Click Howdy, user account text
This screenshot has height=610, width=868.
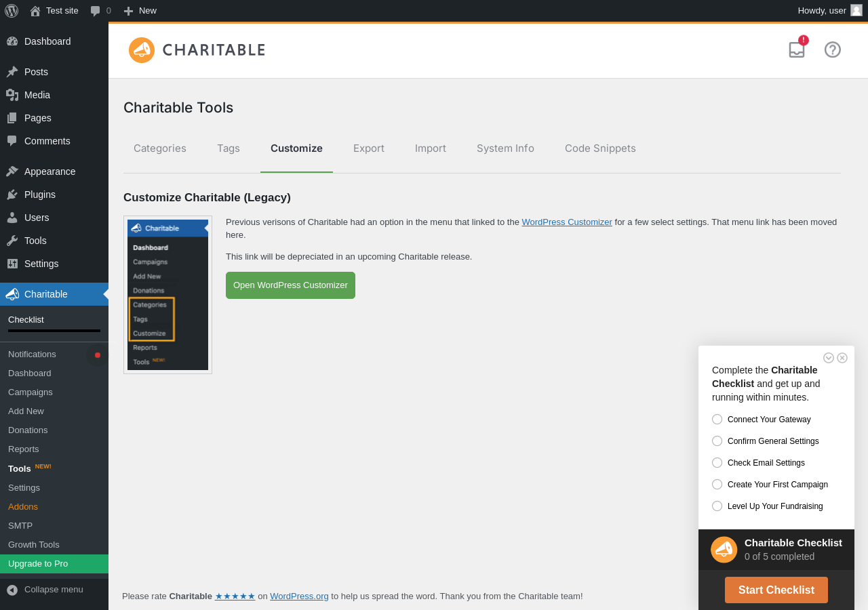point(822,11)
